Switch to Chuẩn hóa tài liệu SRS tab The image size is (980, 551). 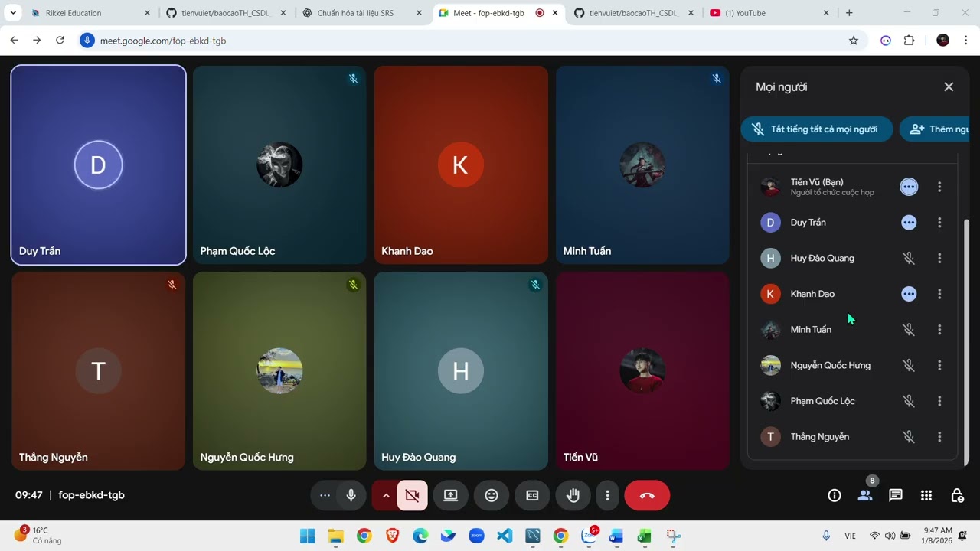click(362, 13)
